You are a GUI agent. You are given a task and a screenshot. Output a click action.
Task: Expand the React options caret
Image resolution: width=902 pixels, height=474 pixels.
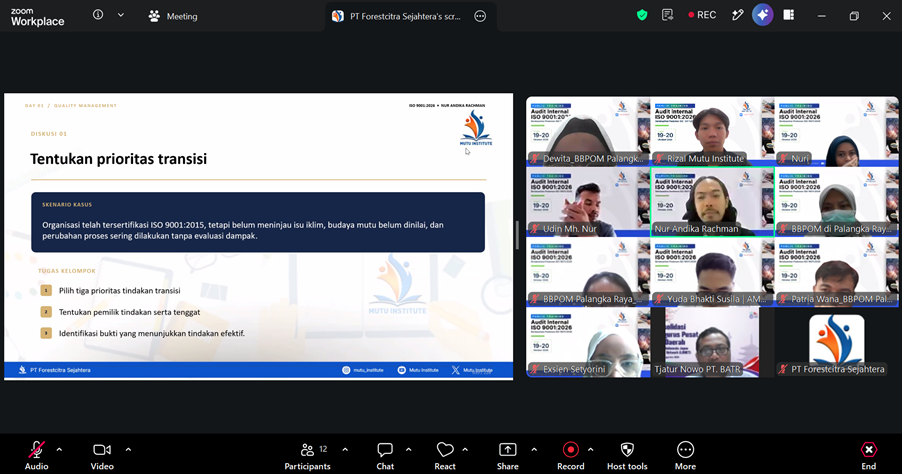tap(465, 450)
